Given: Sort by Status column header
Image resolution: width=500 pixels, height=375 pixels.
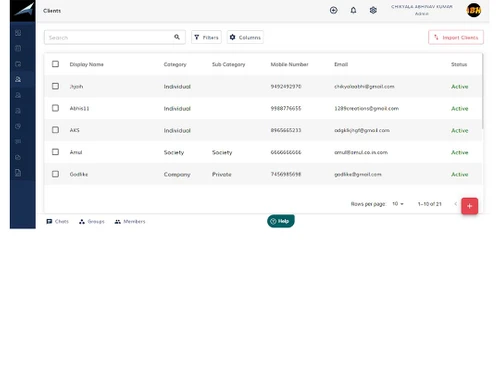Looking at the screenshot, I should pyautogui.click(x=459, y=64).
